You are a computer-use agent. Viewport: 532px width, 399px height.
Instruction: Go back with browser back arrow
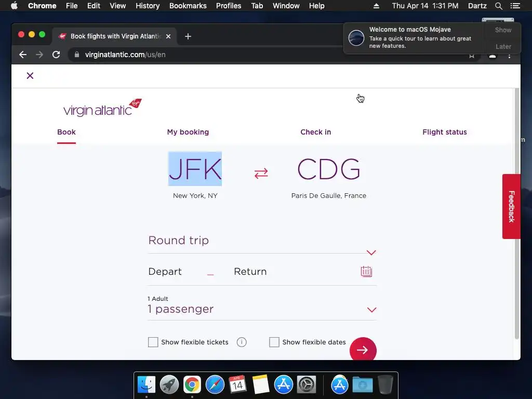[x=23, y=55]
